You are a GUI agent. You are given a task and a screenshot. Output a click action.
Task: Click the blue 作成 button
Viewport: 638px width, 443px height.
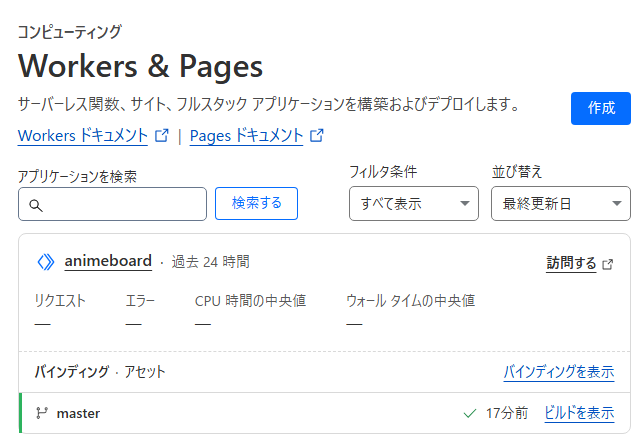[x=601, y=108]
